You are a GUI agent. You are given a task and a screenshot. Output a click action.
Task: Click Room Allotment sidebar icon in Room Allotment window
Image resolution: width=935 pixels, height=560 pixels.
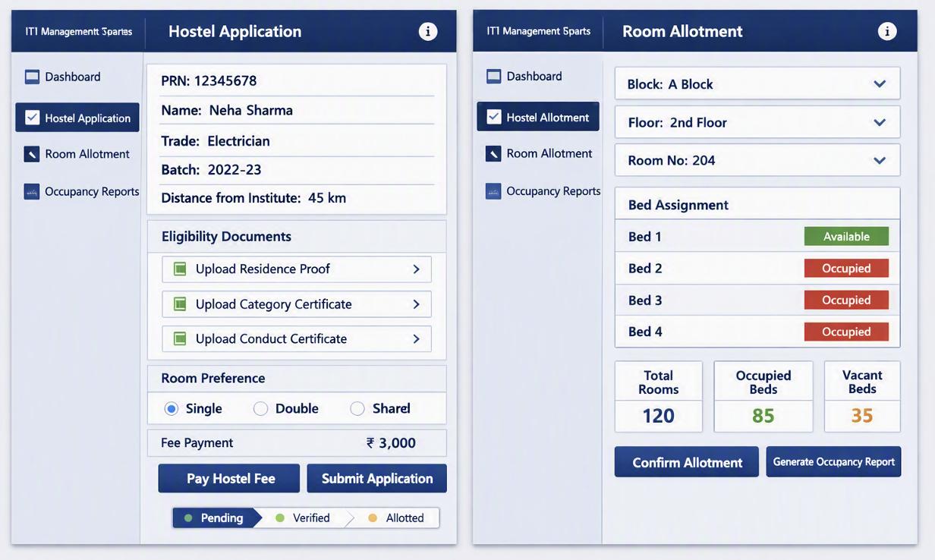tap(493, 153)
